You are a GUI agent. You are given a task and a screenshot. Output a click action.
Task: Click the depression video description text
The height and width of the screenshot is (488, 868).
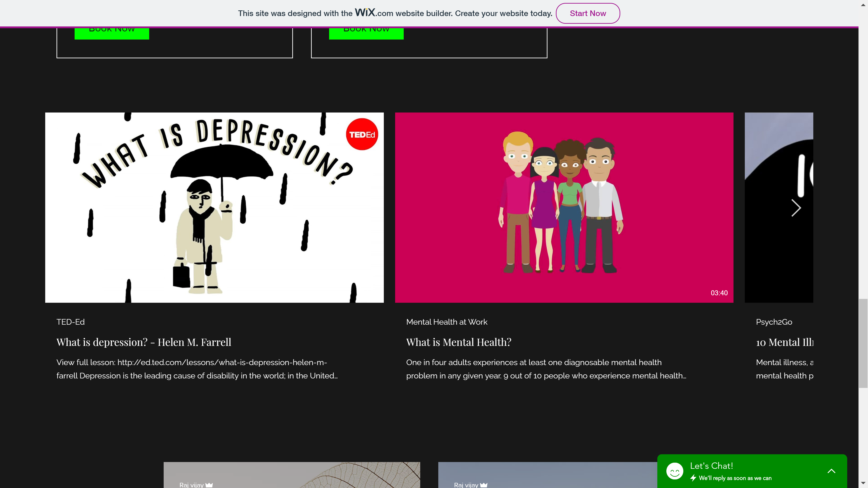click(197, 369)
